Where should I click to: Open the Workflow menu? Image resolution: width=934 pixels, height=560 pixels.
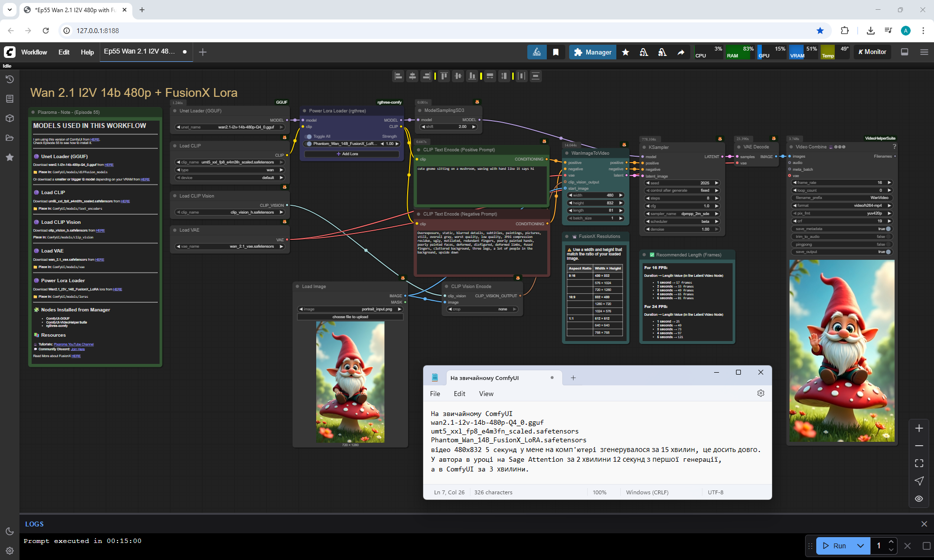34,52
